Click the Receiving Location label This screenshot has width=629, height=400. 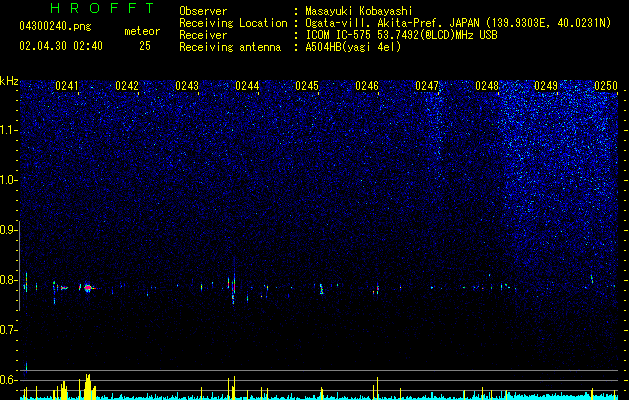[233, 23]
